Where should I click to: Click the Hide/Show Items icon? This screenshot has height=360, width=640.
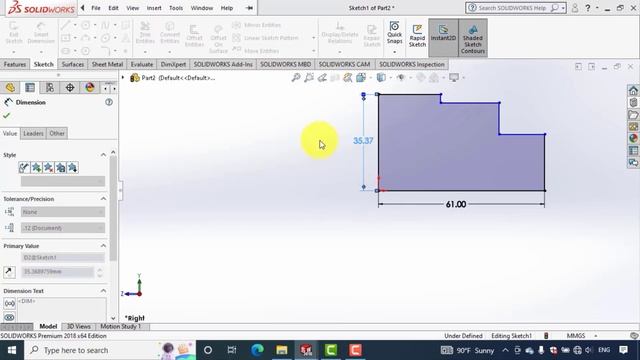[400, 77]
